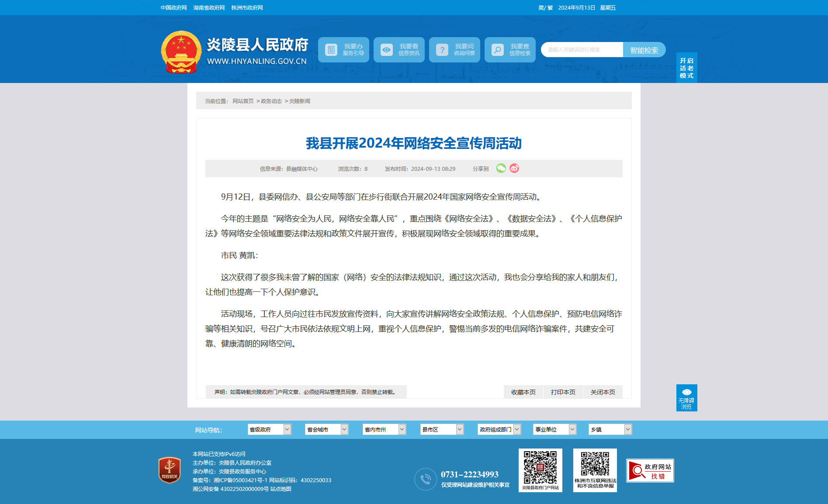Open the 县市区 dropdown list
Screen dimensions: 828x504
click(x=442, y=429)
